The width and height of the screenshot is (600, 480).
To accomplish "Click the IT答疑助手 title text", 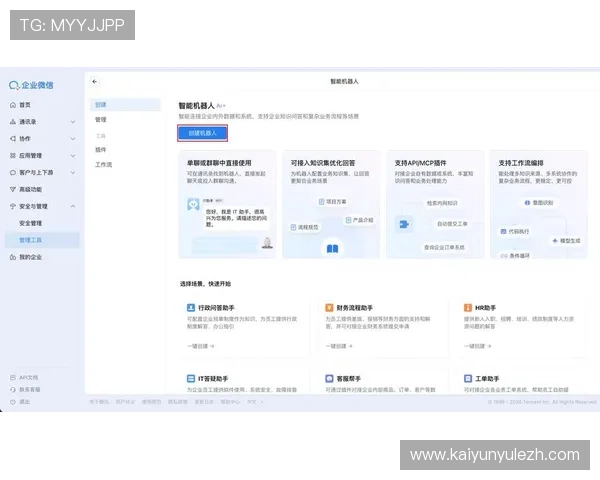I will click(213, 379).
